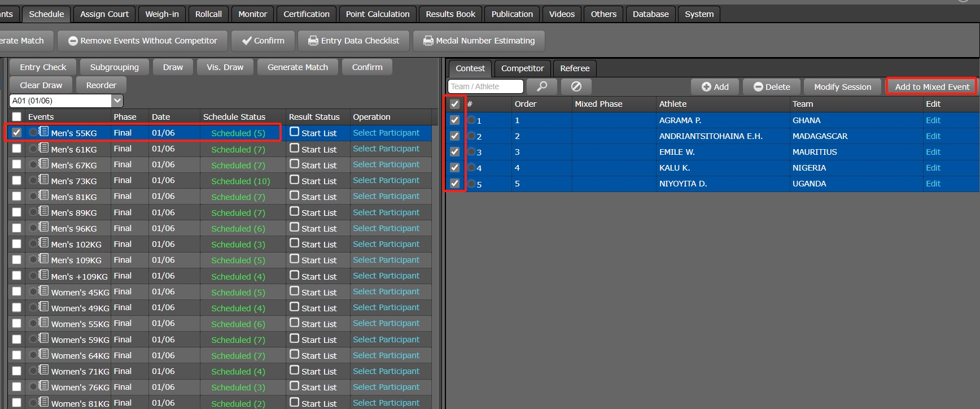Image resolution: width=980 pixels, height=409 pixels.
Task: Click the Team / Athlete search field
Action: 485,86
